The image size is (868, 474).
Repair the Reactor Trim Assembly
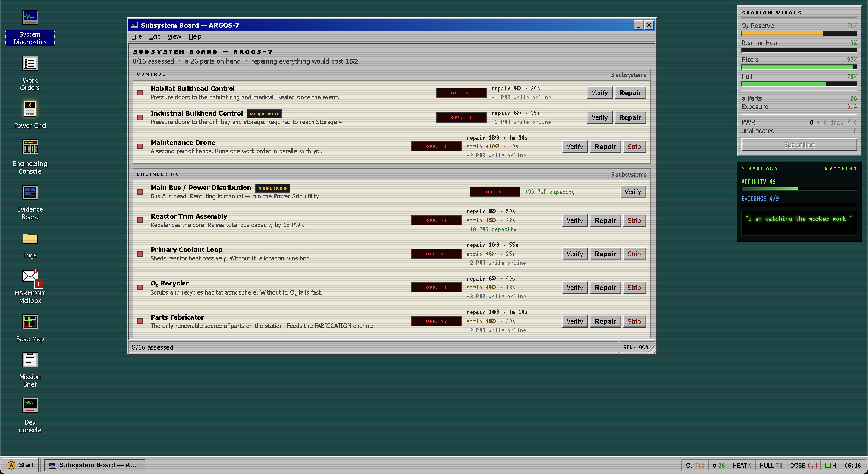(605, 220)
